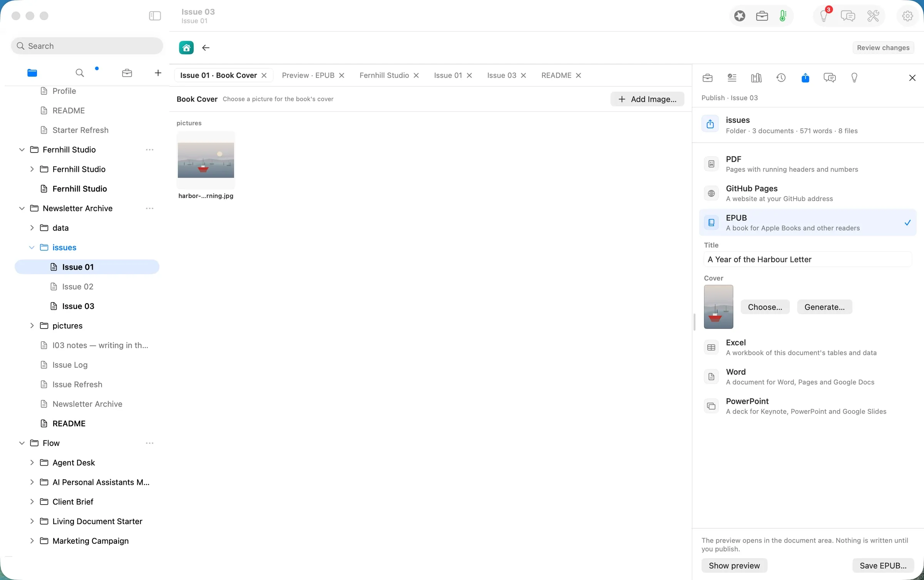Click the Title field for the EPUB
Viewport: 924px width, 580px height.
tap(808, 259)
